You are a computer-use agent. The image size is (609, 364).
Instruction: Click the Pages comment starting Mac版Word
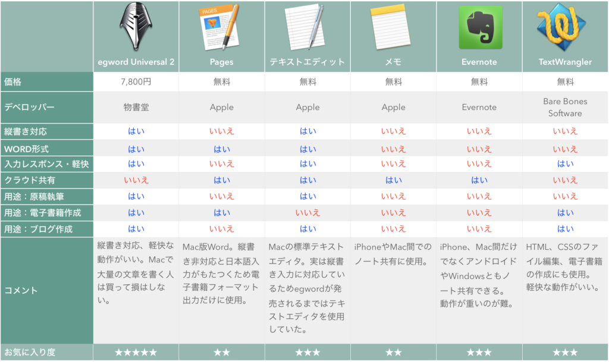click(221, 274)
